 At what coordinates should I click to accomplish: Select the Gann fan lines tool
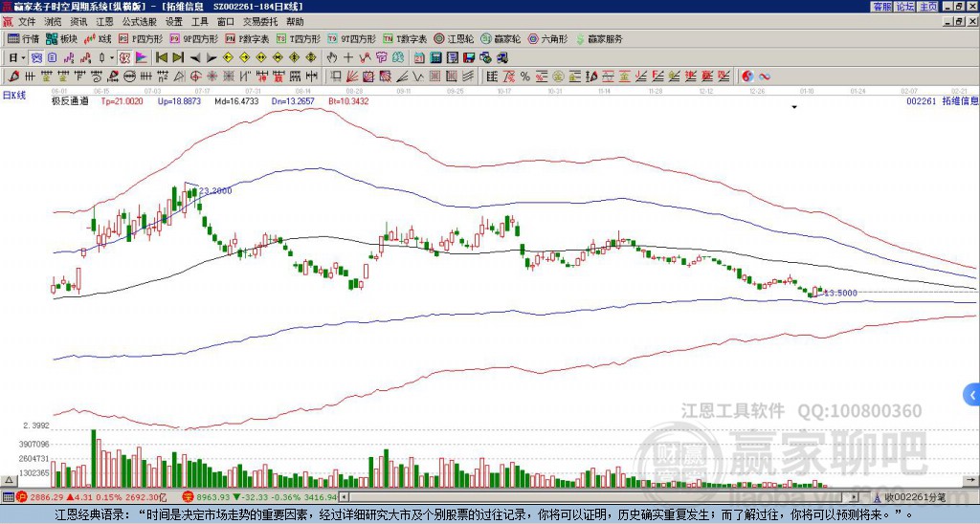[352, 76]
